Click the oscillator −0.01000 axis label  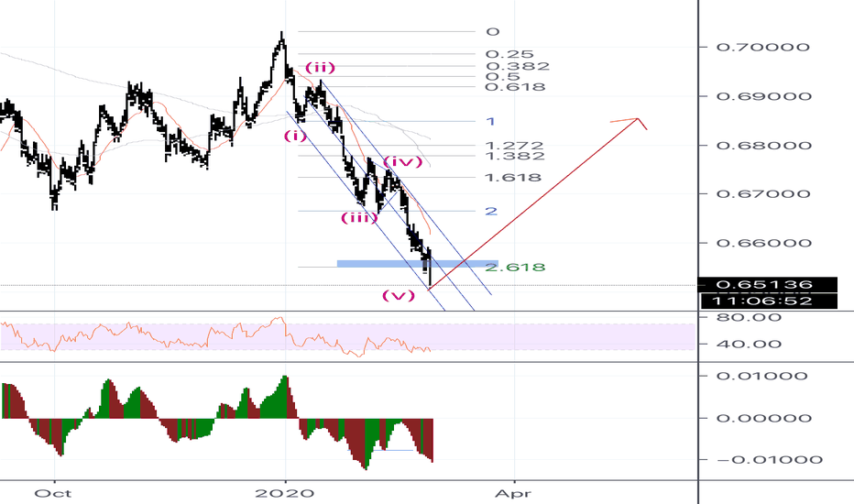coord(770,460)
